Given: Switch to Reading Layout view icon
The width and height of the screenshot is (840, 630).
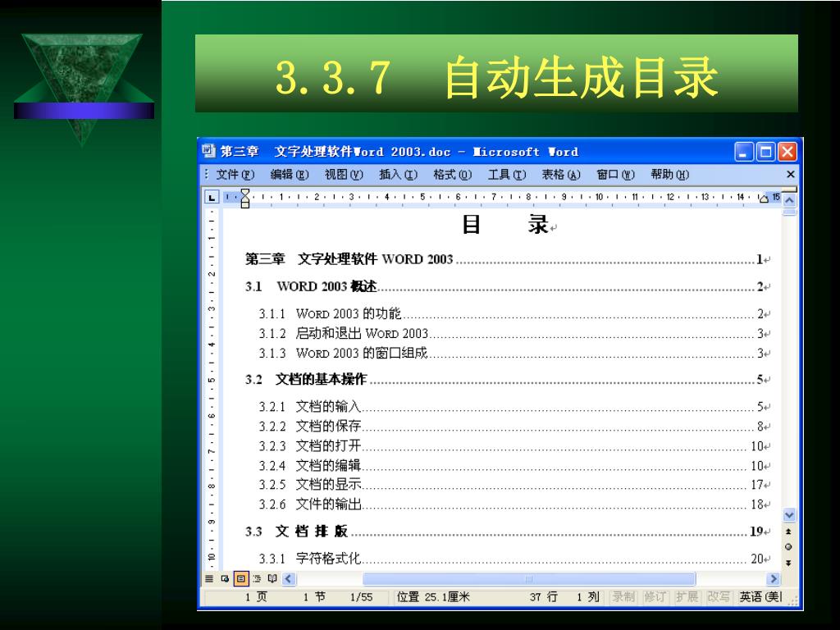Looking at the screenshot, I should coord(272,578).
